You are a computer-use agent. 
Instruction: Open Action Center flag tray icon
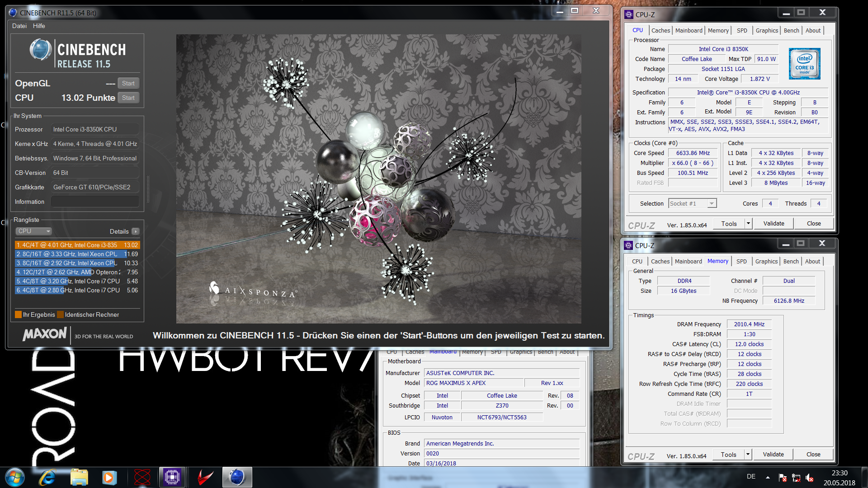[783, 478]
